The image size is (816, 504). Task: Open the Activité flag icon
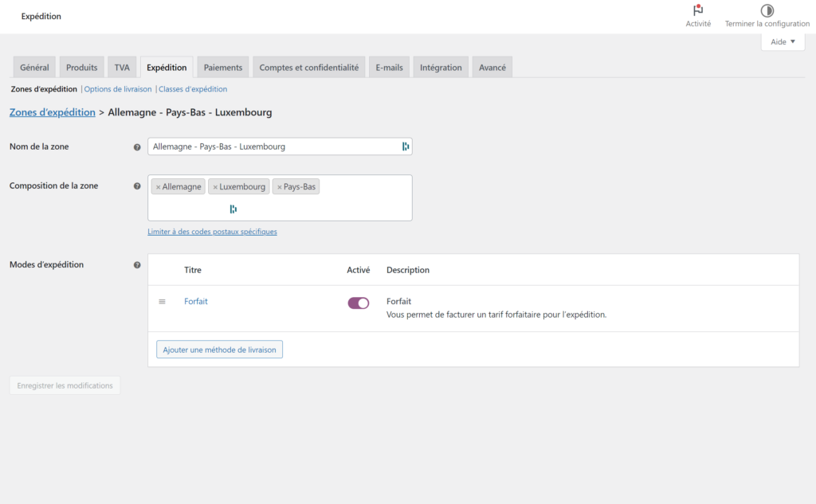pos(698,10)
